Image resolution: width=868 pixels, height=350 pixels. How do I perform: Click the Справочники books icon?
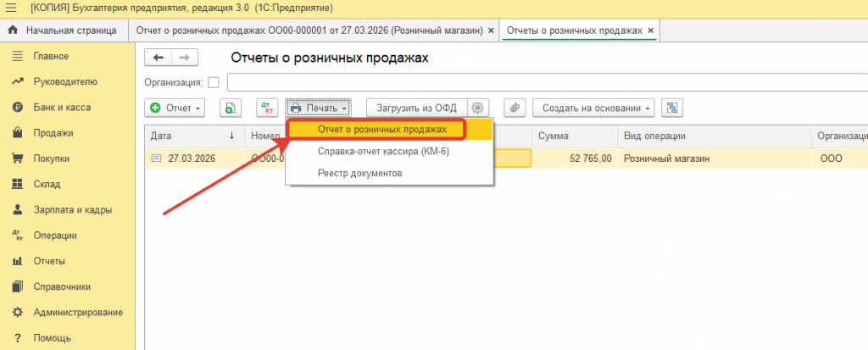[x=18, y=286]
